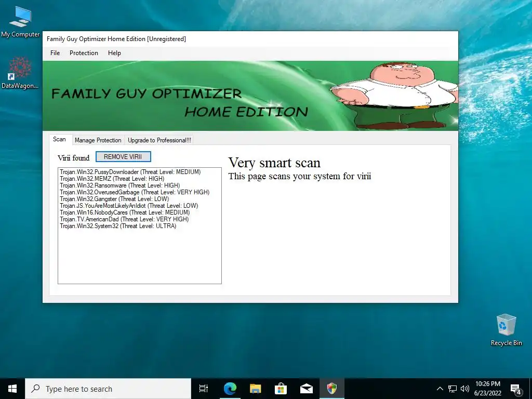Open the Protection menu
Image resolution: width=532 pixels, height=399 pixels.
point(84,53)
